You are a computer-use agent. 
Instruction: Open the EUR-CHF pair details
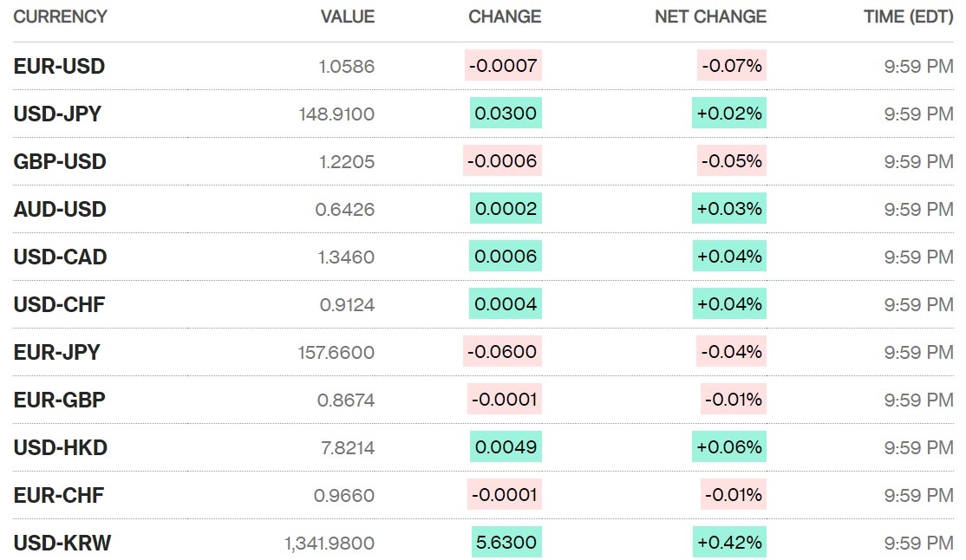pyautogui.click(x=59, y=495)
